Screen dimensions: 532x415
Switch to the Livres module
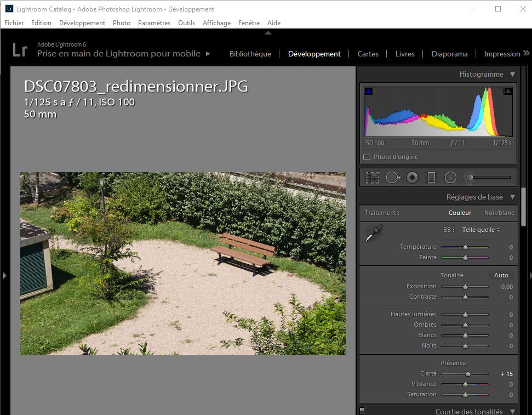coord(405,54)
